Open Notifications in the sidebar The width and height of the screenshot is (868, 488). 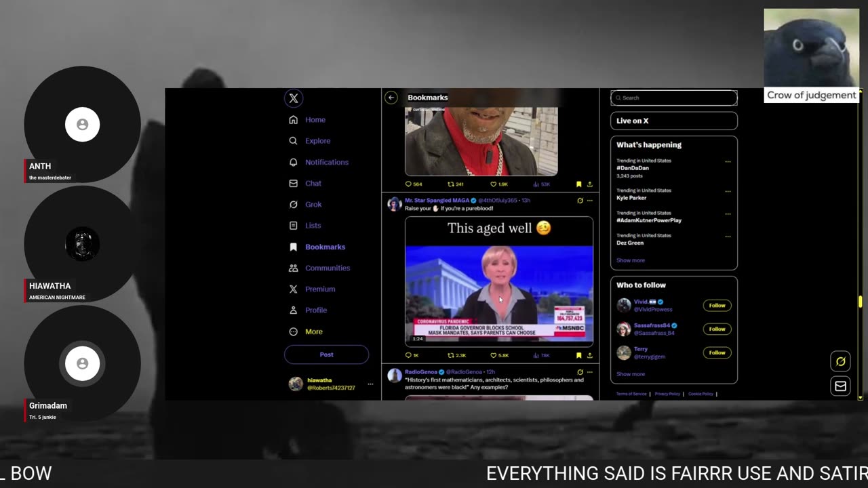pyautogui.click(x=319, y=162)
